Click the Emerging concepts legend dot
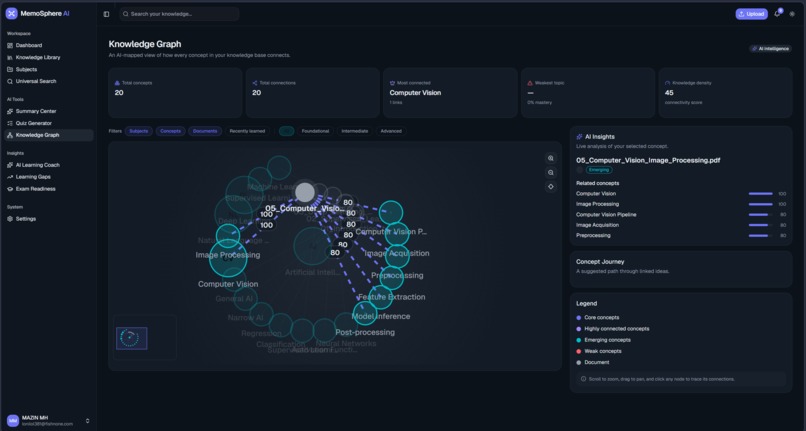 tap(579, 340)
